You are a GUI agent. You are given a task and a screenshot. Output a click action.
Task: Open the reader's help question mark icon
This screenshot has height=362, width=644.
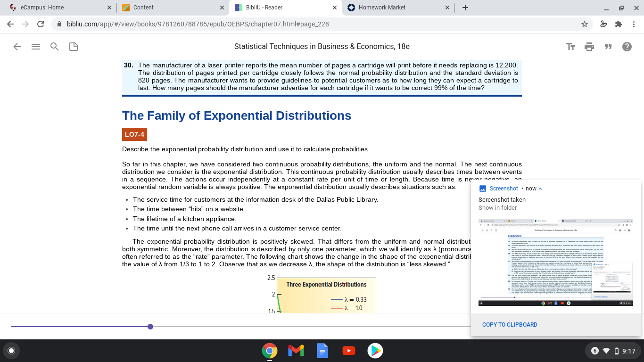tap(627, 47)
